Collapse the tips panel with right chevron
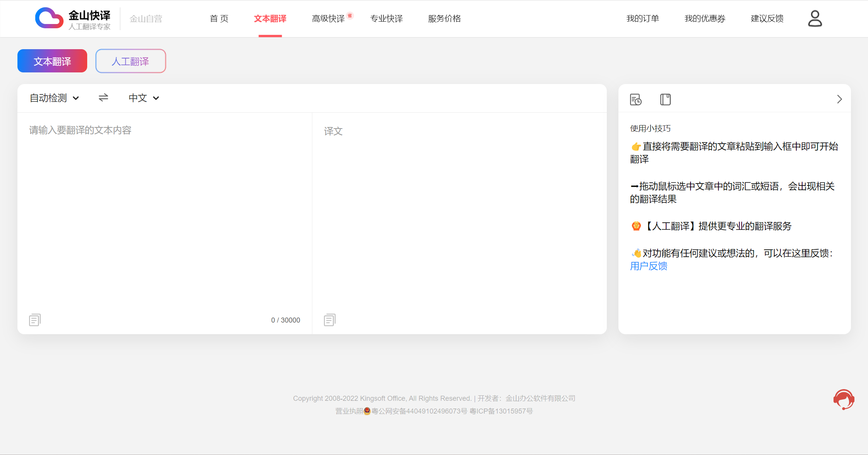Image resolution: width=868 pixels, height=455 pixels. [839, 100]
